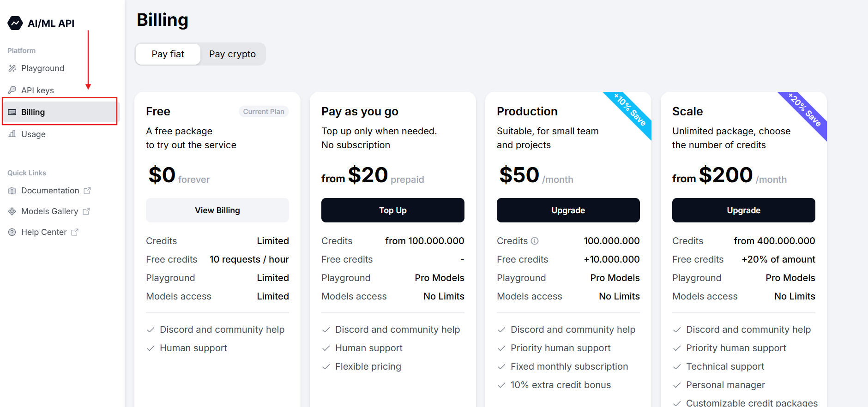The height and width of the screenshot is (407, 868).
Task: Click the info icon next to Production Credits
Action: point(535,241)
